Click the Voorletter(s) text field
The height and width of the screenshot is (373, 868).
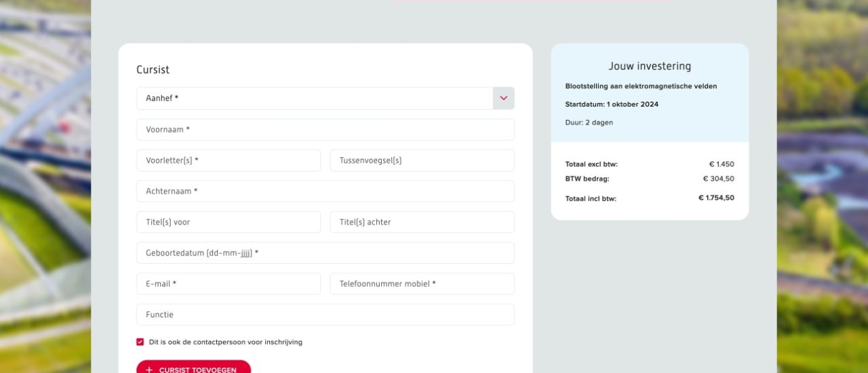(228, 161)
